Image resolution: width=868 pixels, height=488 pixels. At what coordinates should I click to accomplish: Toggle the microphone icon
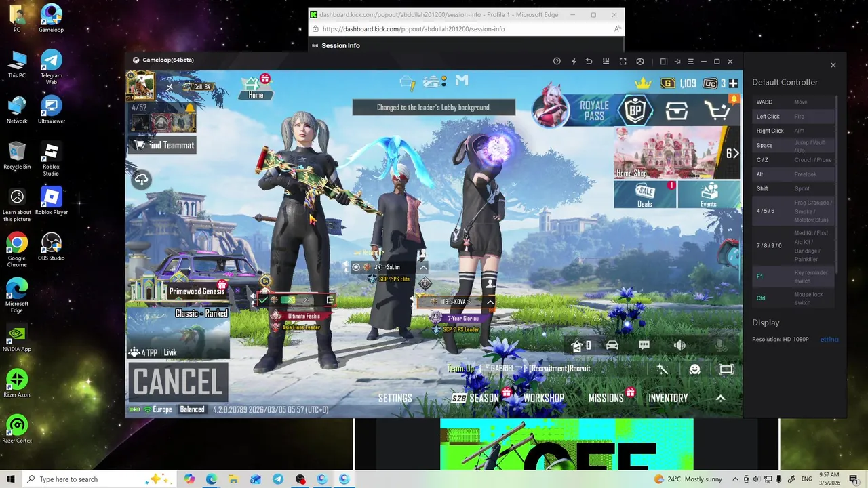721,346
